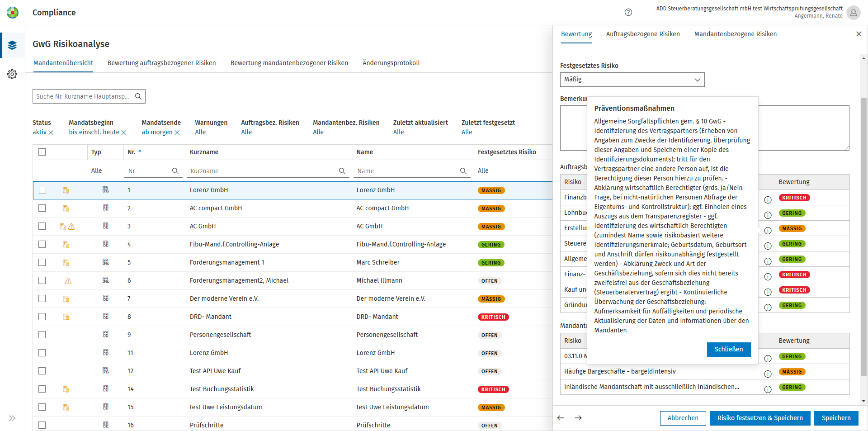Check the box for AC compact GmbH

(x=42, y=208)
